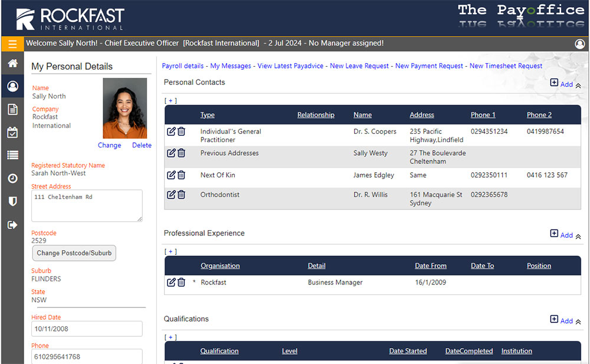Open the shield security icon in sidebar

13,201
